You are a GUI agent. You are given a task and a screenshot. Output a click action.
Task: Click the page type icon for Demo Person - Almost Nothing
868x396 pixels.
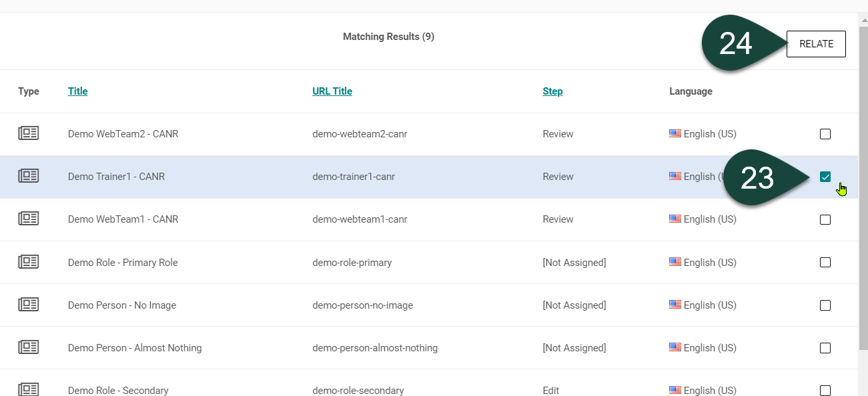click(x=28, y=347)
